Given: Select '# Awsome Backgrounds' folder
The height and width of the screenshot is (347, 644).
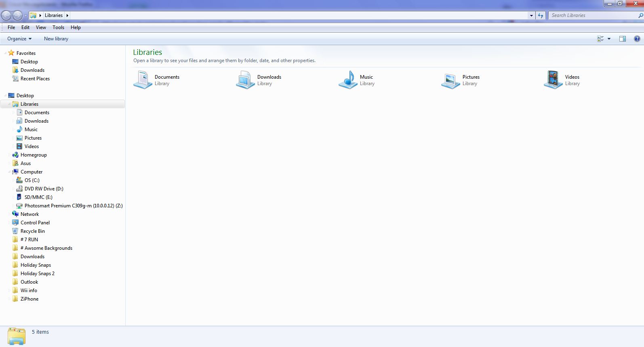Looking at the screenshot, I should [46, 248].
